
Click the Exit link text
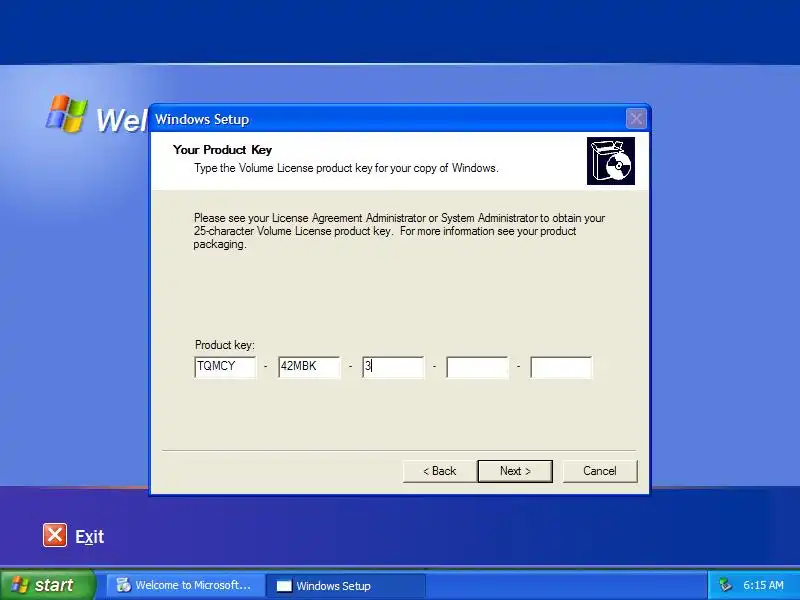point(89,537)
